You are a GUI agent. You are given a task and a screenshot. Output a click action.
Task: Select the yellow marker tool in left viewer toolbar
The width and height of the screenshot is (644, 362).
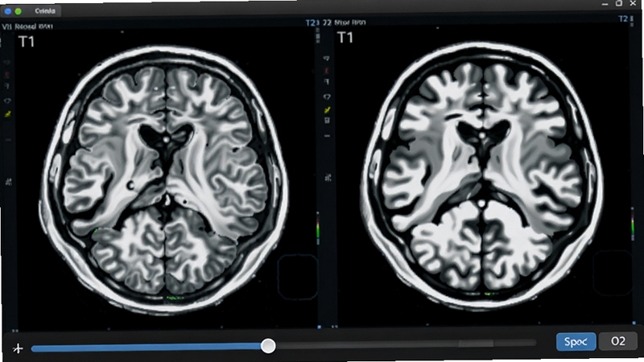[x=7, y=114]
